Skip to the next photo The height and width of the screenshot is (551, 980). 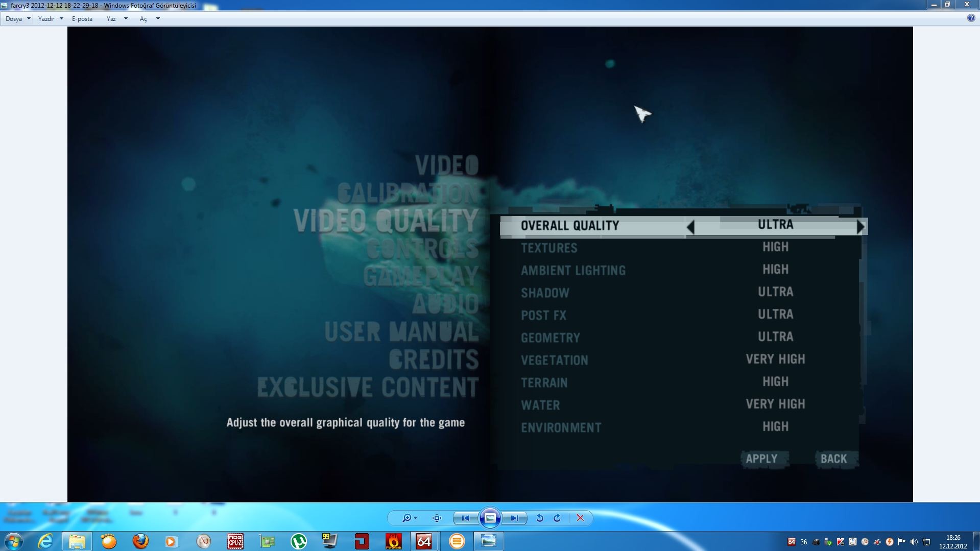[514, 518]
